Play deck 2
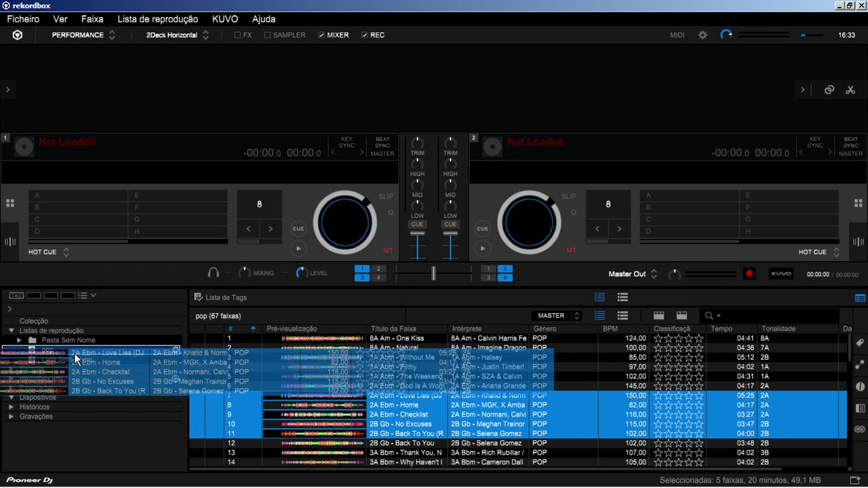Viewport: 868px width, 488px height. 482,249
